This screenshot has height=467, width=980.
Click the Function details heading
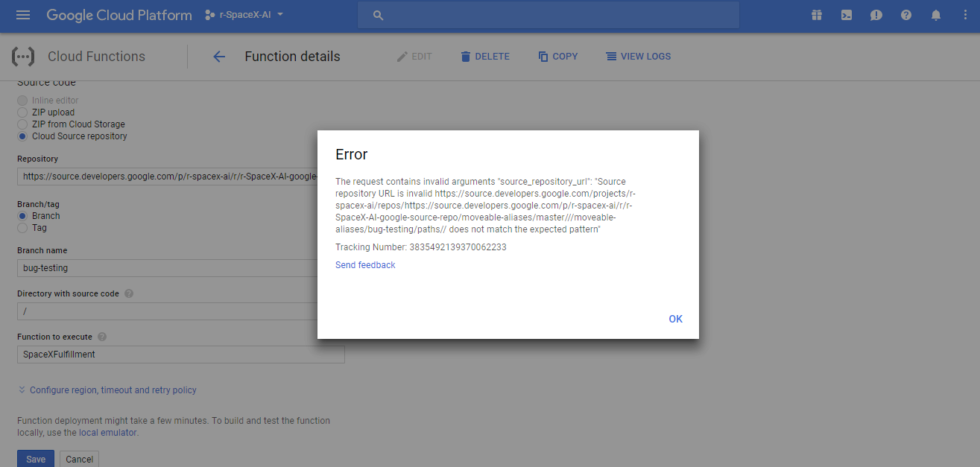292,57
